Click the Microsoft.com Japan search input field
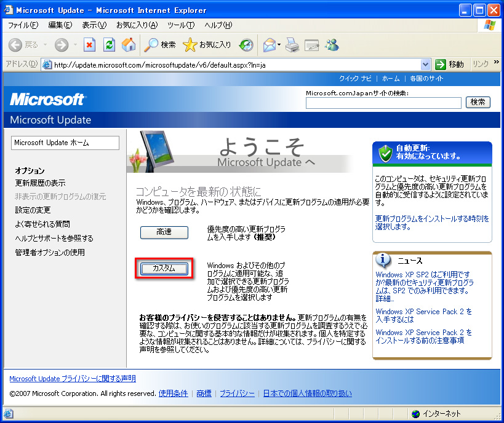 pyautogui.click(x=383, y=103)
